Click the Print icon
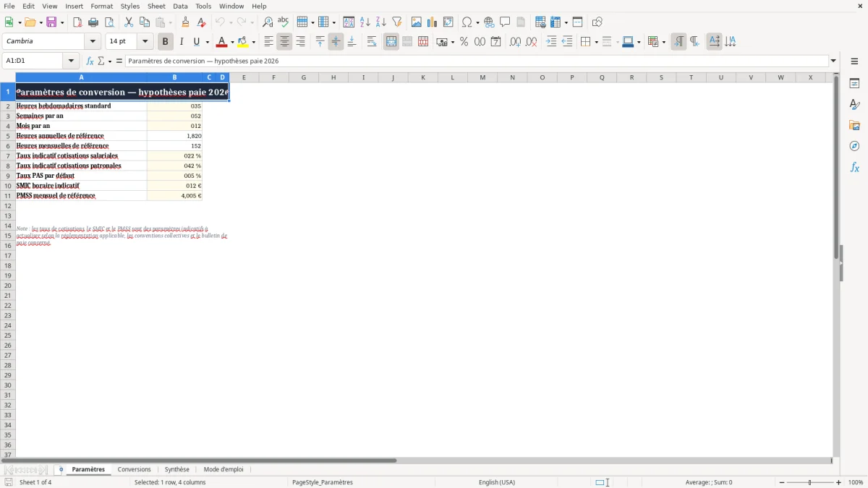868x488 pixels. 93,22
